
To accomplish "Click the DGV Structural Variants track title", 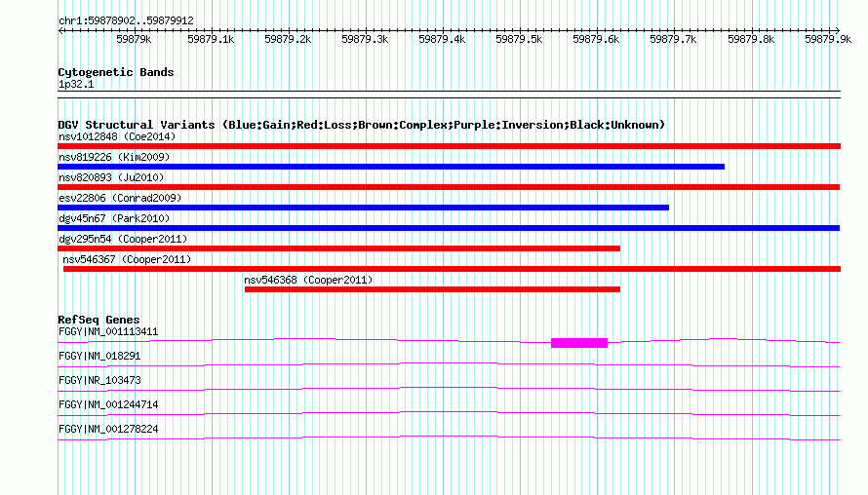I will [362, 125].
